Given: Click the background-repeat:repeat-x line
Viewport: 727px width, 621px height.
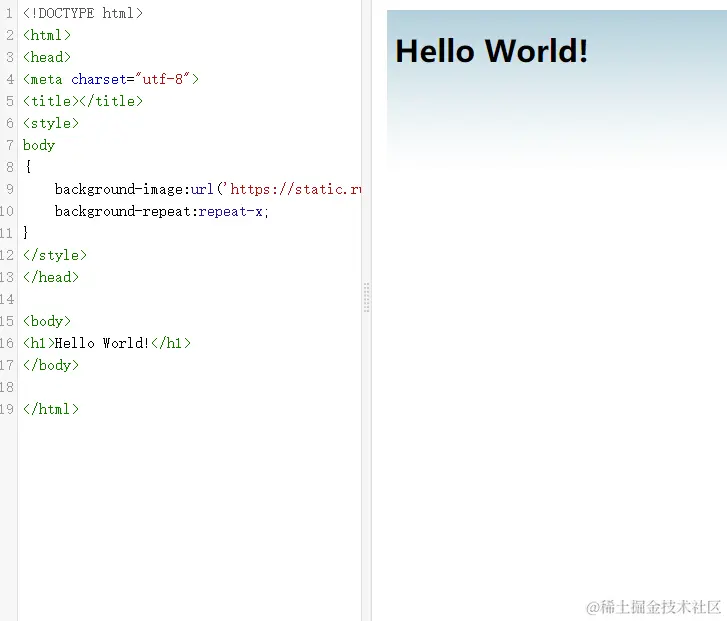Looking at the screenshot, I should click(x=162, y=211).
